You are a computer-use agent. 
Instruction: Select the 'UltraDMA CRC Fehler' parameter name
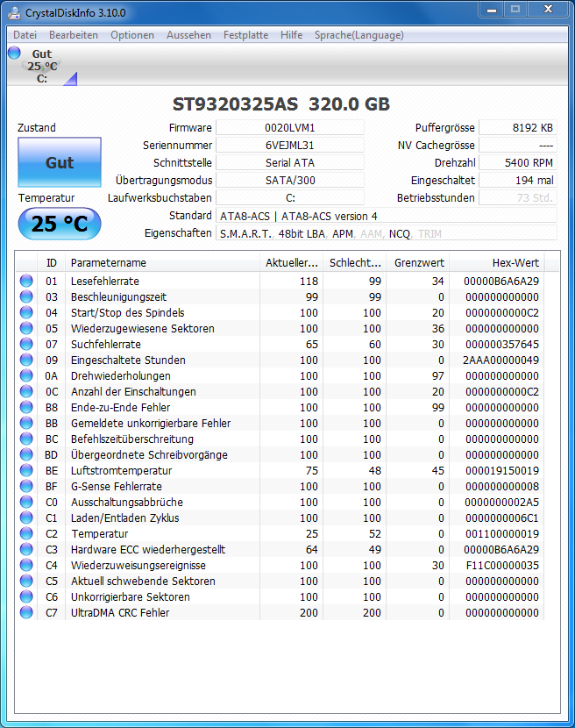(120, 613)
